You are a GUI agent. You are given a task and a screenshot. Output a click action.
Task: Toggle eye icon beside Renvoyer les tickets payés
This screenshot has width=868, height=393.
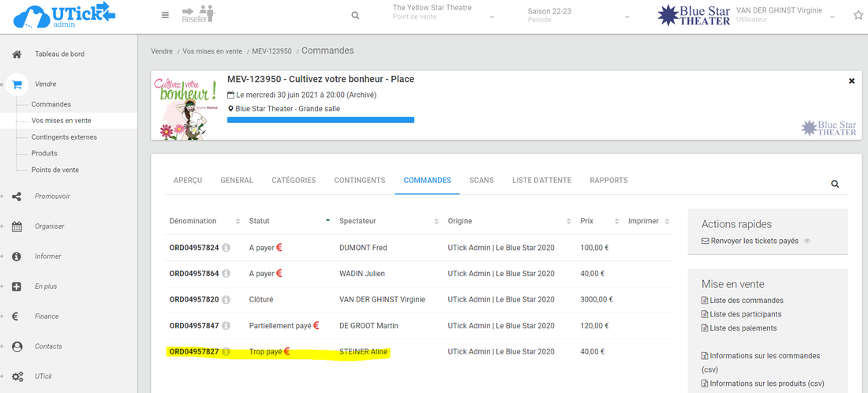pyautogui.click(x=807, y=241)
